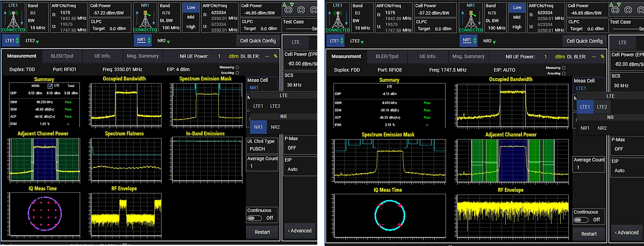Switch to the NR1 cell tab in left screen
644x246 pixels.
[x=142, y=40]
